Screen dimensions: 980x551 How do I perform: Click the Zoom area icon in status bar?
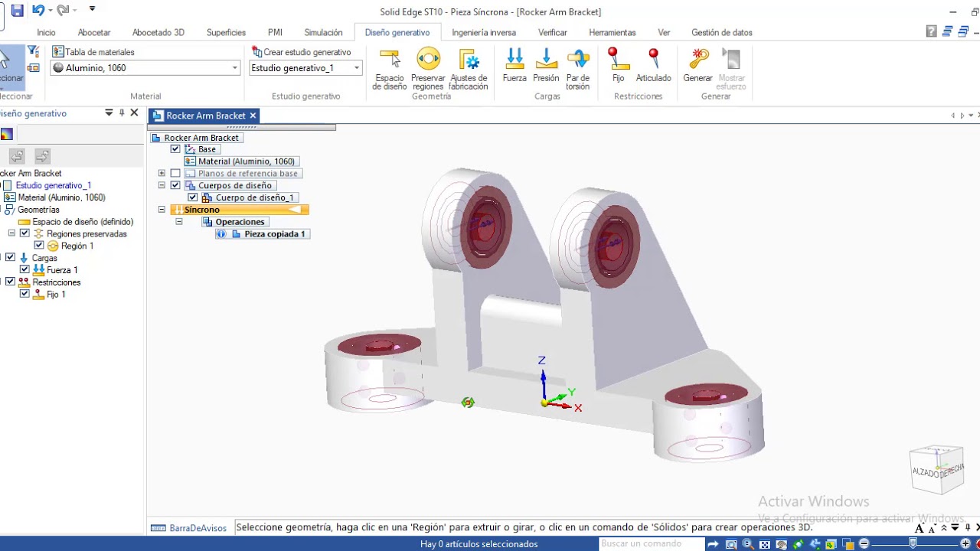click(731, 544)
